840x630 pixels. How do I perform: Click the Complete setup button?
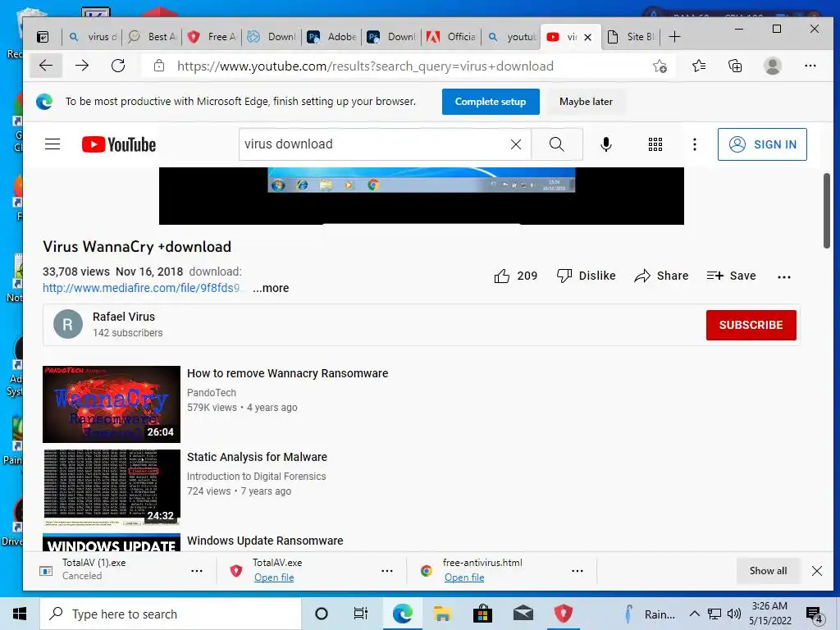491,101
